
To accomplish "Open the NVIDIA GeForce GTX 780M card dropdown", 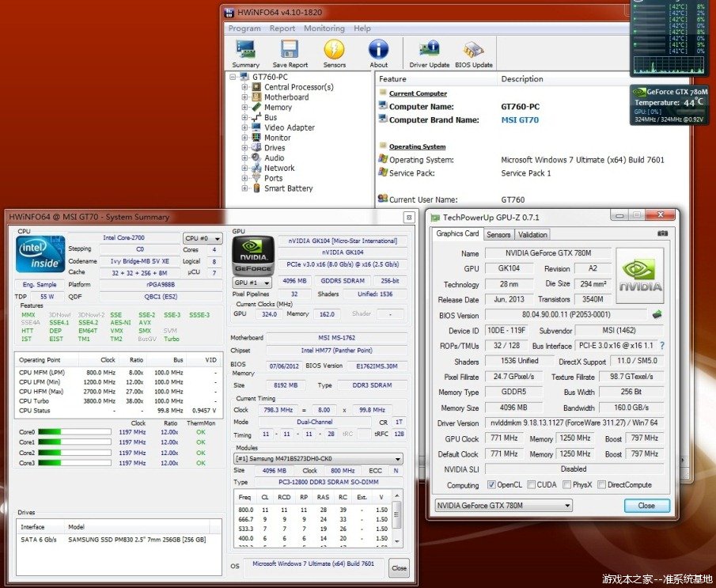I will pos(504,506).
